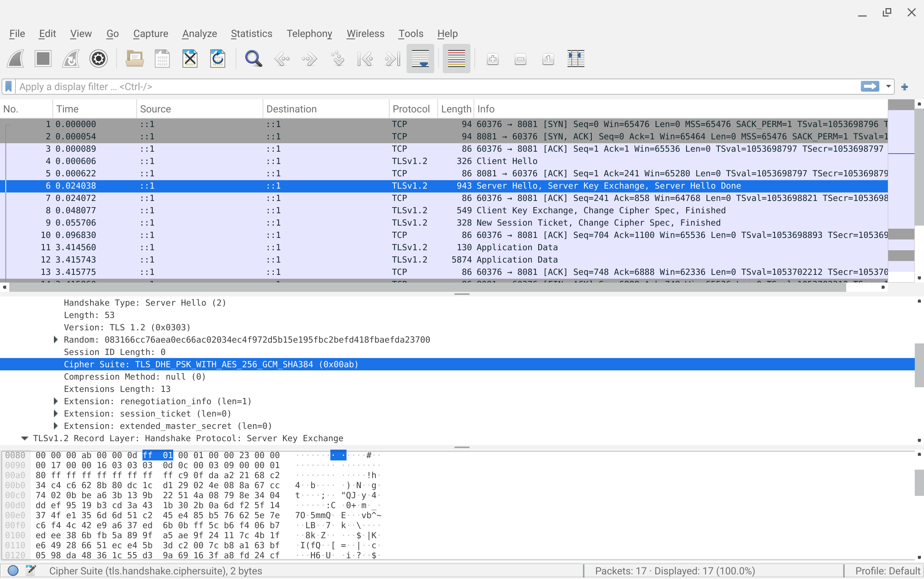Click the Start capture shark fin icon
The image size is (924, 579).
point(16,59)
